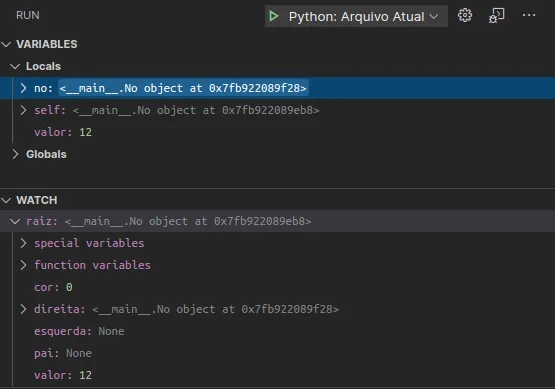Collapse the WATCH section
Image resolution: width=555 pixels, height=389 pixels.
6,200
